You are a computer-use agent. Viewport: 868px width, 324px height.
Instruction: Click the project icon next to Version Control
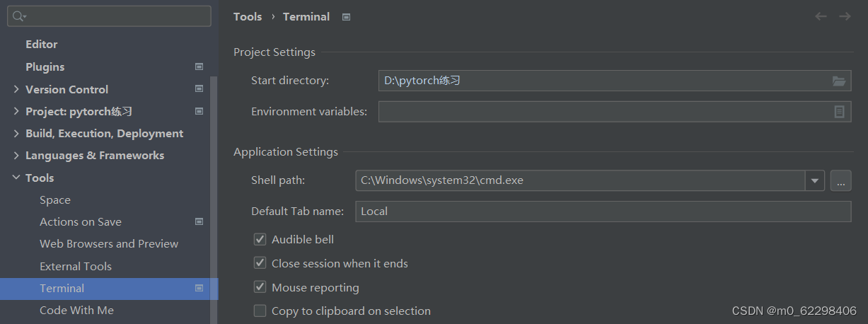pyautogui.click(x=199, y=89)
